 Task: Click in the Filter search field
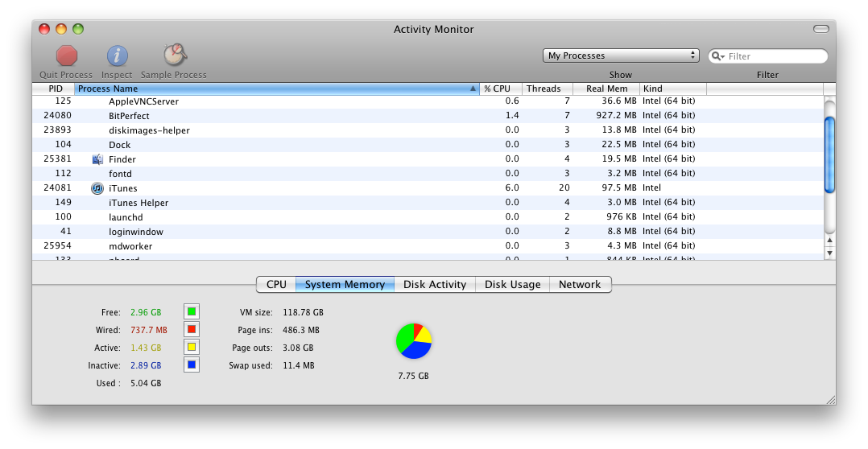click(773, 56)
